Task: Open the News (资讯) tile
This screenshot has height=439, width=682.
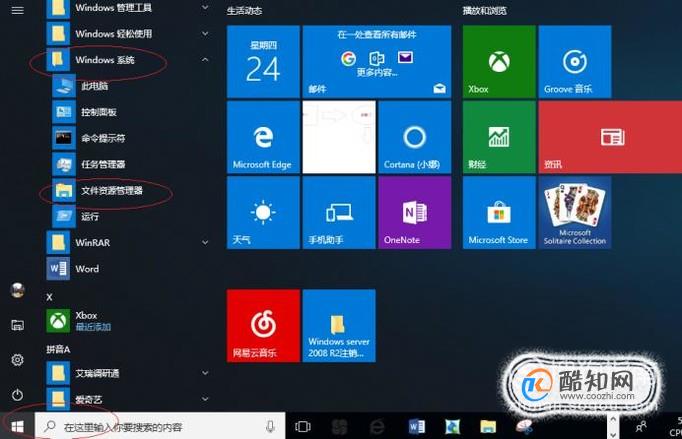Action: 610,137
